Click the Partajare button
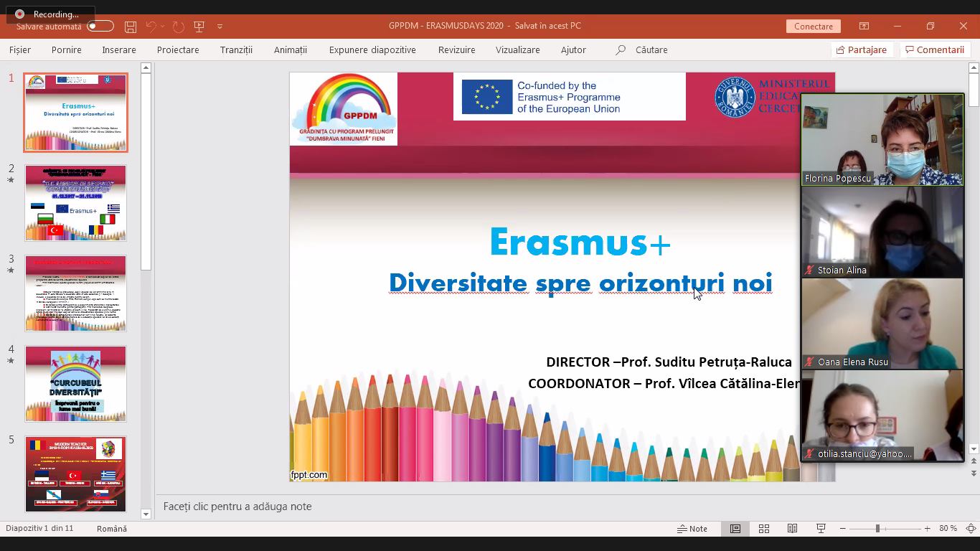This screenshot has width=980, height=551. coord(861,50)
